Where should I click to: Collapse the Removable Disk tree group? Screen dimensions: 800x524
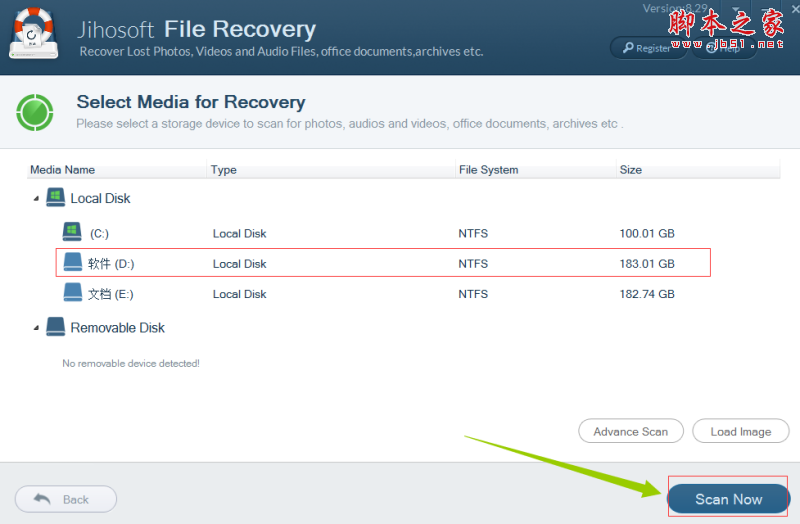click(x=36, y=328)
